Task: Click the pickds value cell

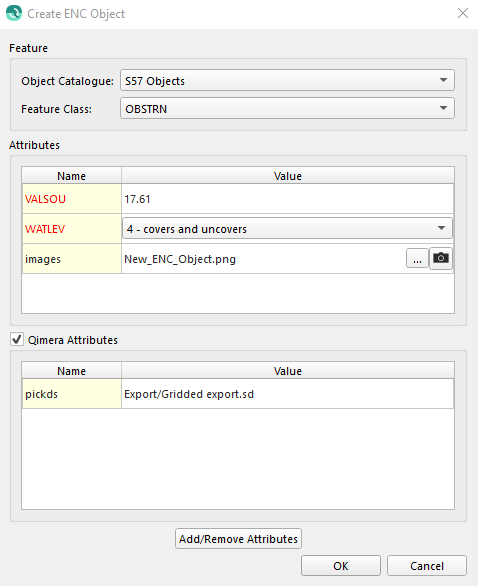Action: [287, 394]
